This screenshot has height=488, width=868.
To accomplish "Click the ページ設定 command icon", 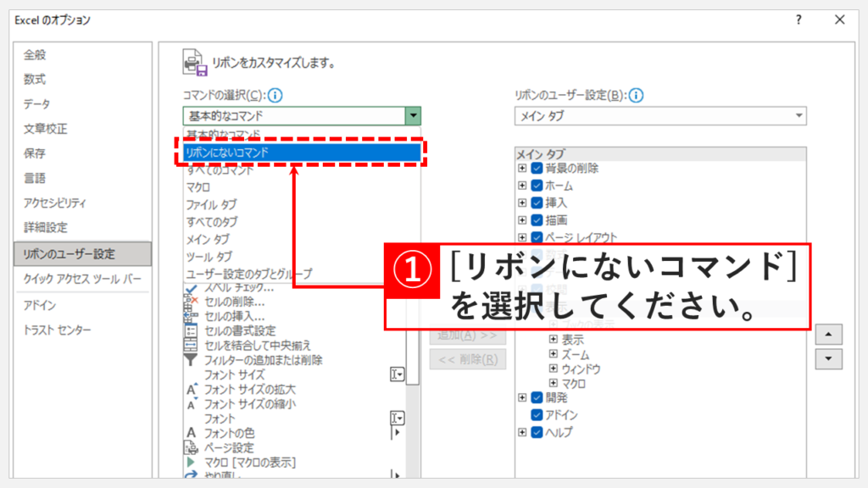I will 191,447.
